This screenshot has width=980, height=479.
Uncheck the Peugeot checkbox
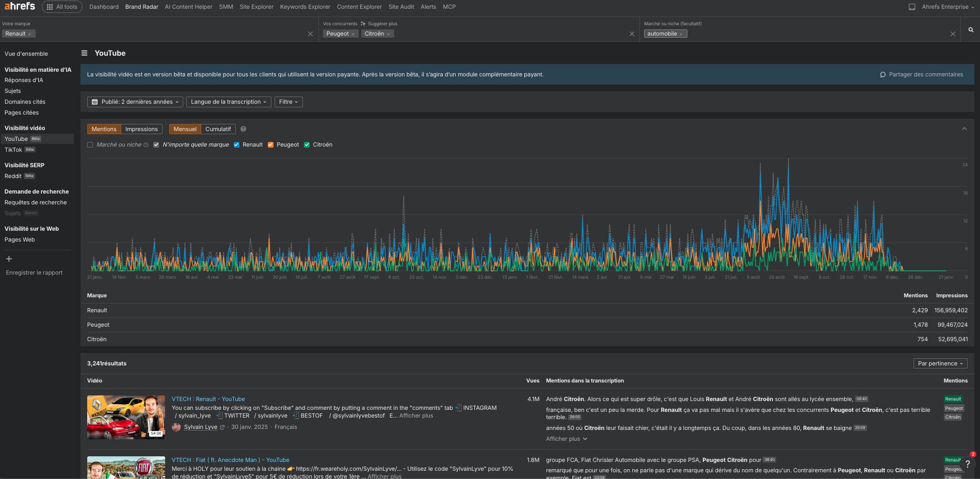pyautogui.click(x=270, y=145)
